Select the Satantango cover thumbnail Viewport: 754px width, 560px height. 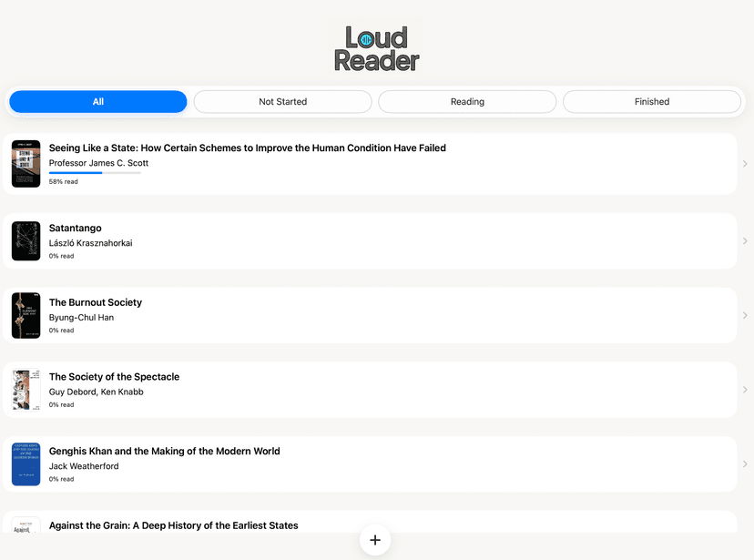pyautogui.click(x=25, y=241)
